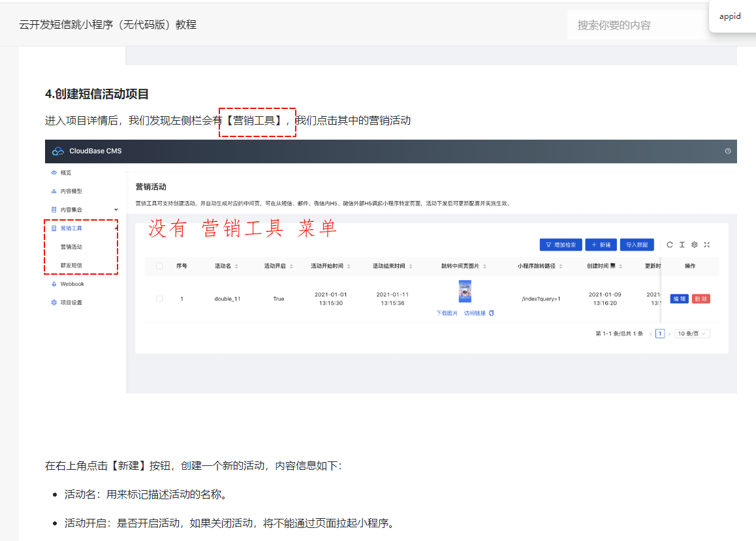Click the 项目设置 gear icon in sidebar
756x541 pixels.
pyautogui.click(x=54, y=303)
